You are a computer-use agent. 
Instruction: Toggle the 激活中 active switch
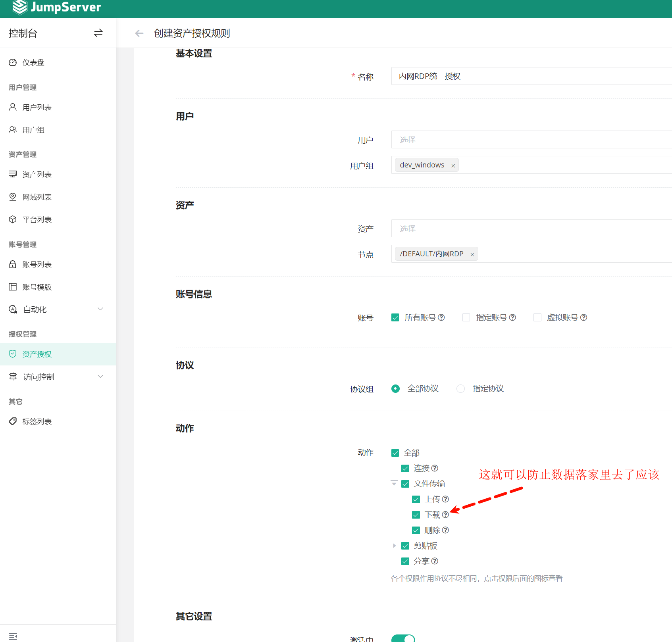coord(403,638)
